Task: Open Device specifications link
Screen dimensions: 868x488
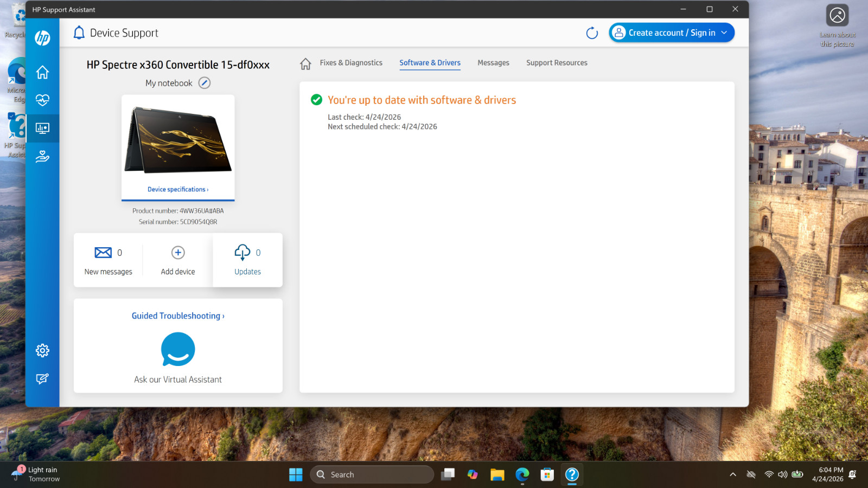Action: [x=178, y=189]
